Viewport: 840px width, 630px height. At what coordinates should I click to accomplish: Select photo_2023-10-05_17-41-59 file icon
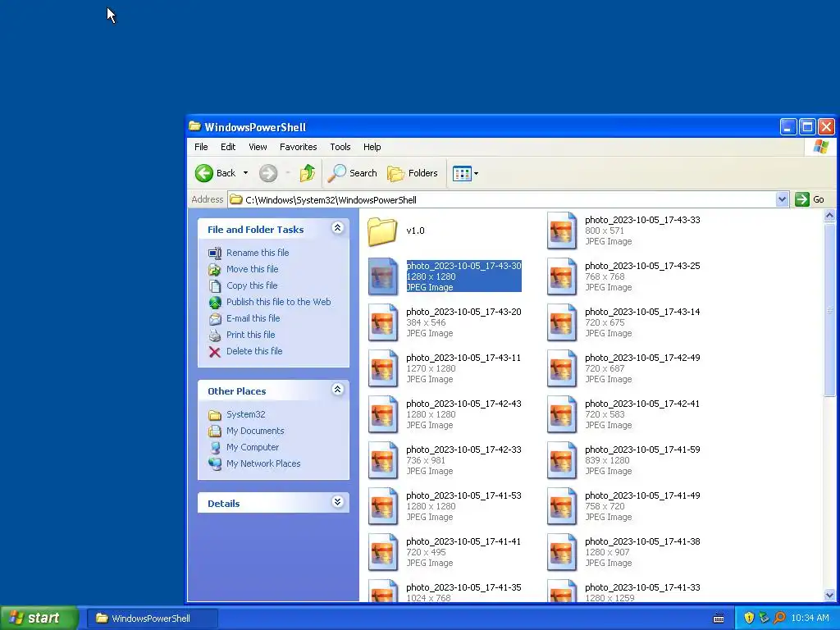click(x=561, y=461)
